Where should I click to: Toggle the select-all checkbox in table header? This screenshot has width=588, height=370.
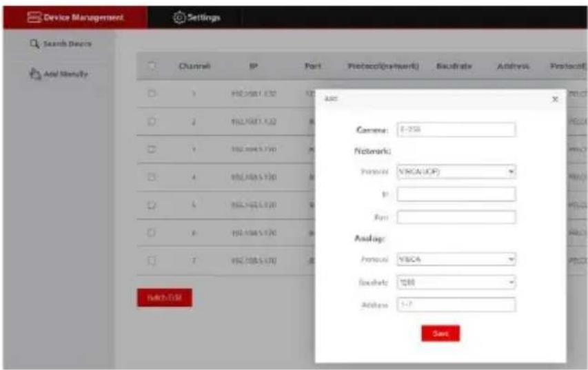point(152,66)
